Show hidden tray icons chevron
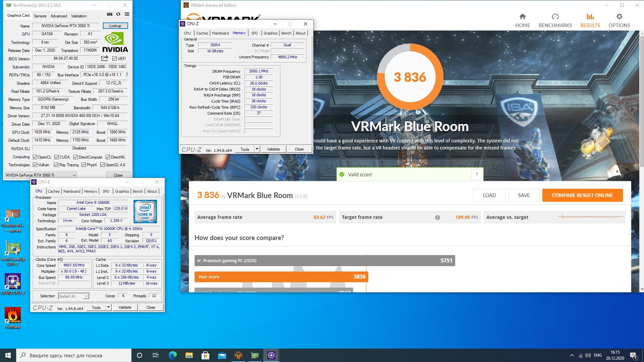This screenshot has width=644, height=362. (572, 355)
